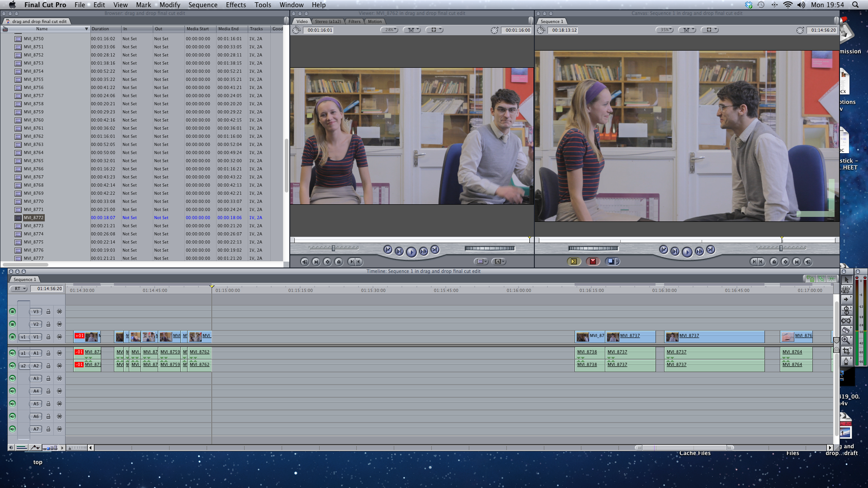Open the RT popup menu in Timeline
The width and height of the screenshot is (868, 488).
point(19,289)
